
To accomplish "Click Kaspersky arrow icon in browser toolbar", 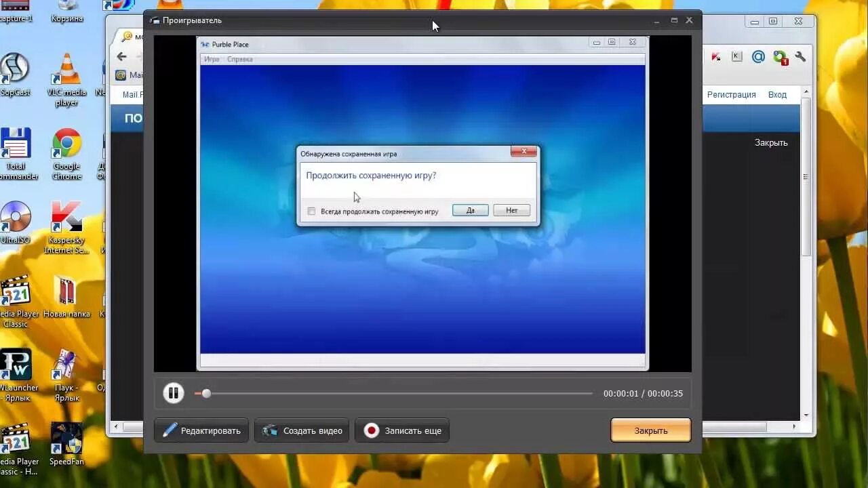I will point(715,57).
